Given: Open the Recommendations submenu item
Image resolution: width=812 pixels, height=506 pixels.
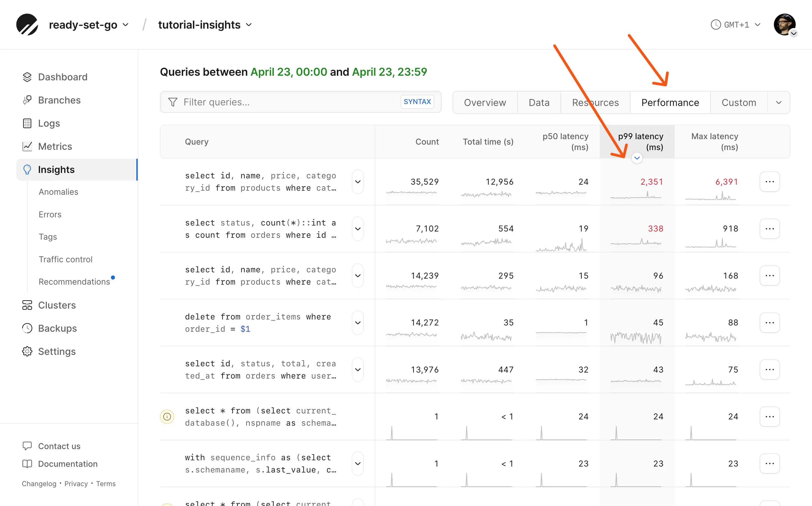Looking at the screenshot, I should coord(74,282).
